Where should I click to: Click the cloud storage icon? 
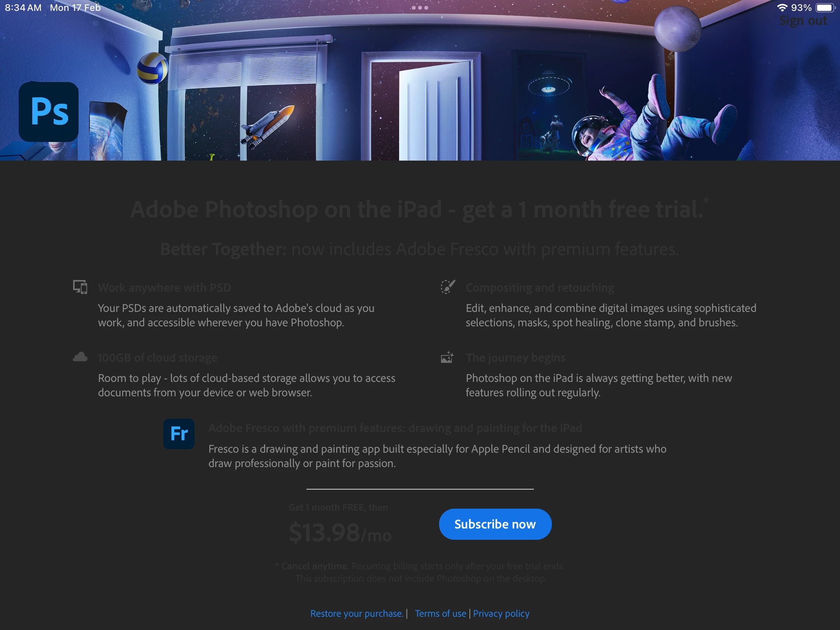80,357
